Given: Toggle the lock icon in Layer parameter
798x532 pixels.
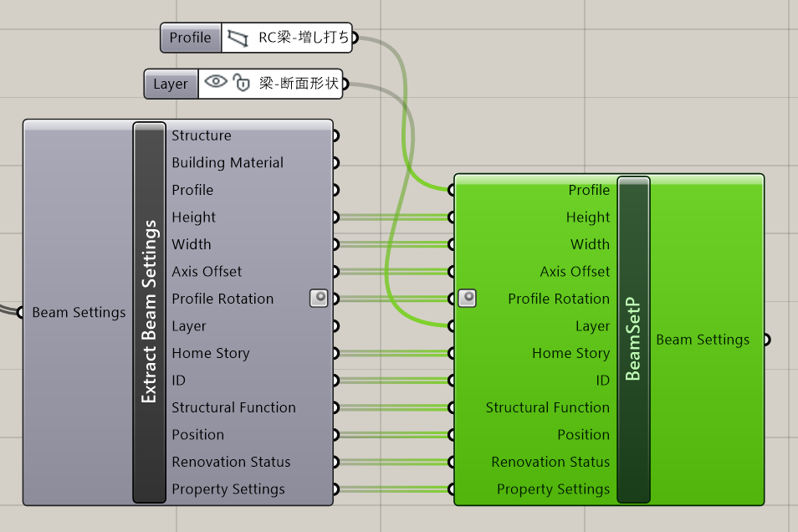Looking at the screenshot, I should pos(241,83).
